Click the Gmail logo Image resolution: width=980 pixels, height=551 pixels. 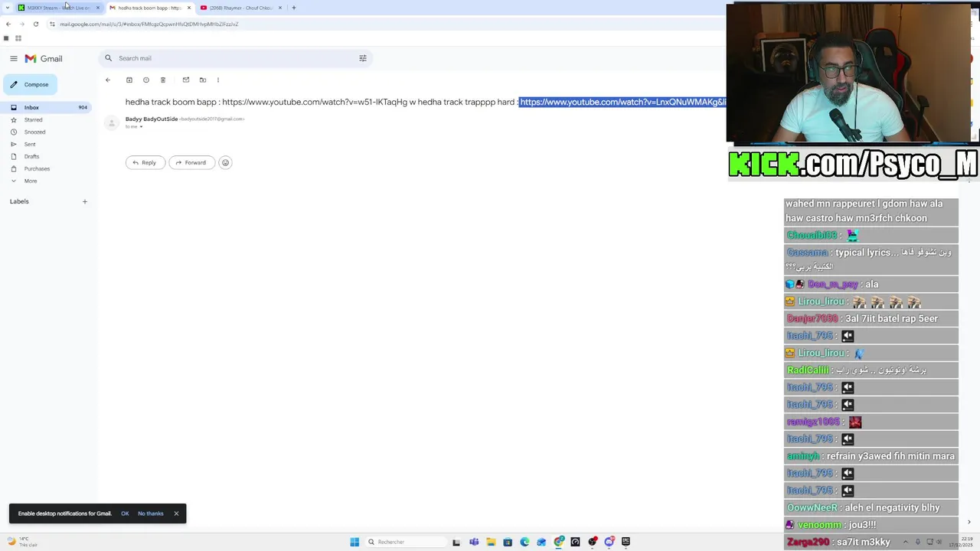pos(43,58)
